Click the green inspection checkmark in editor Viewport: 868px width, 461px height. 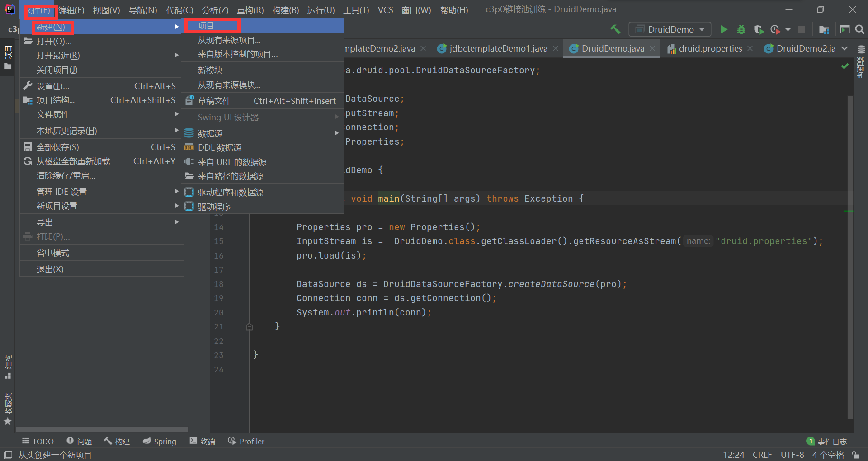[x=844, y=66]
